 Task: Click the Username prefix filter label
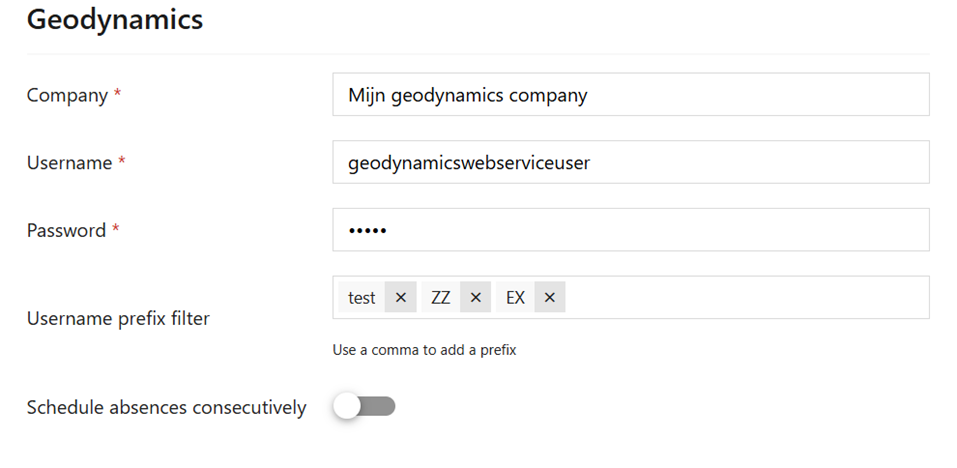coord(118,319)
